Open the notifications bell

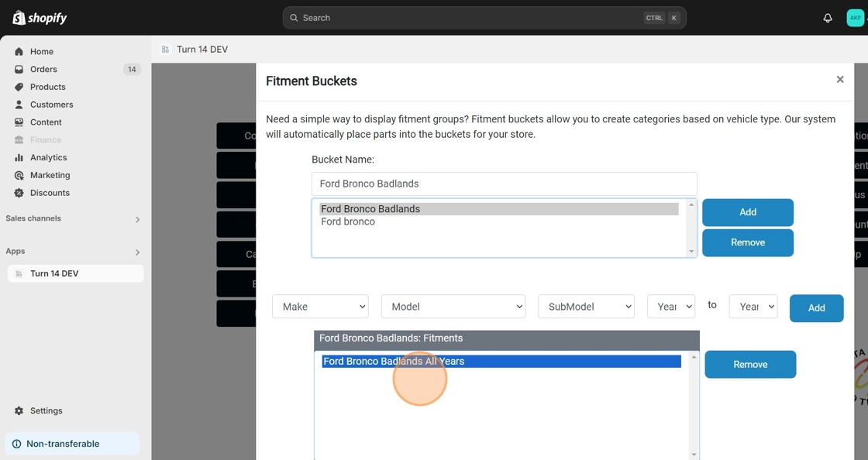click(828, 18)
